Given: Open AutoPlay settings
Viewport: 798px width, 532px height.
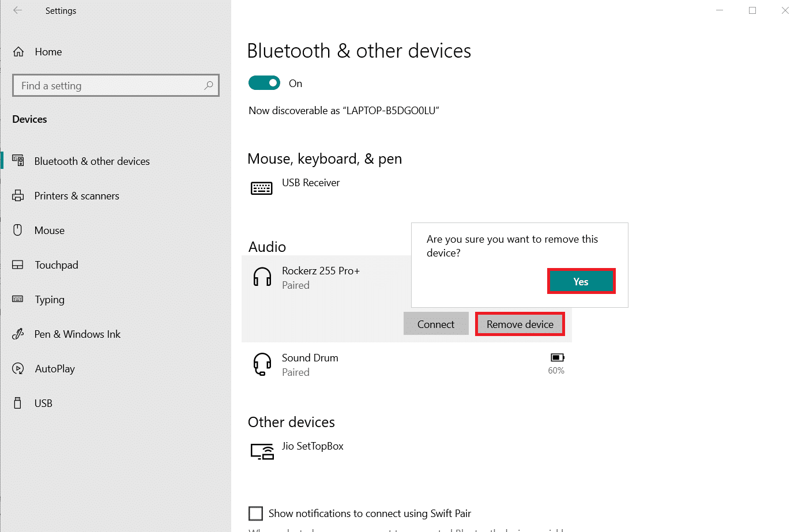Looking at the screenshot, I should pos(55,369).
